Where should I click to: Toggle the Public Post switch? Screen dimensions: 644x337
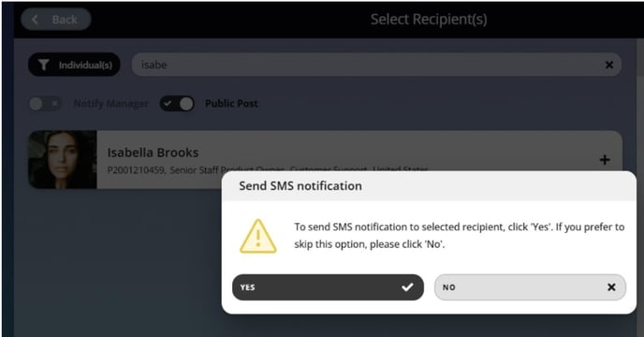177,104
